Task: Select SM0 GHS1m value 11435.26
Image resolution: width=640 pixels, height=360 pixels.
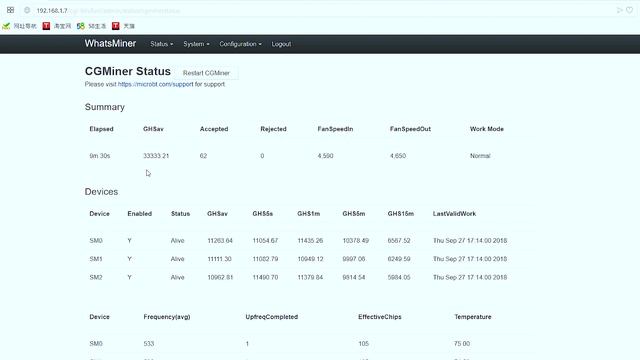Action: (310, 241)
